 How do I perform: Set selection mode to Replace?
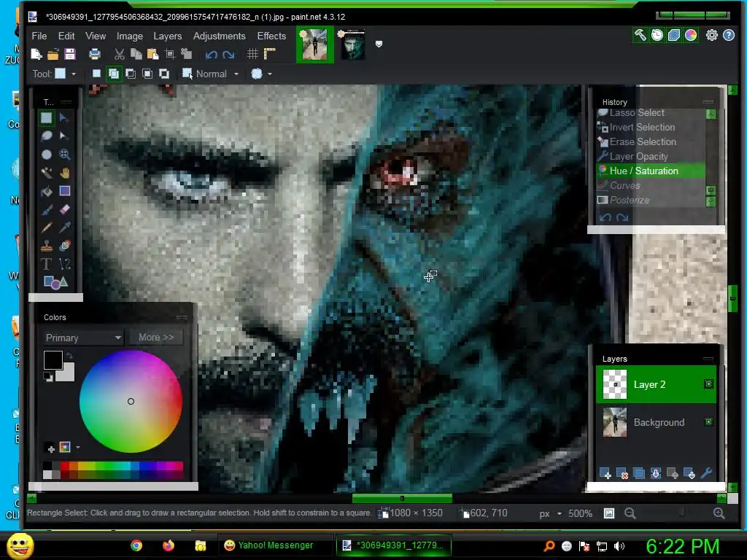point(96,74)
